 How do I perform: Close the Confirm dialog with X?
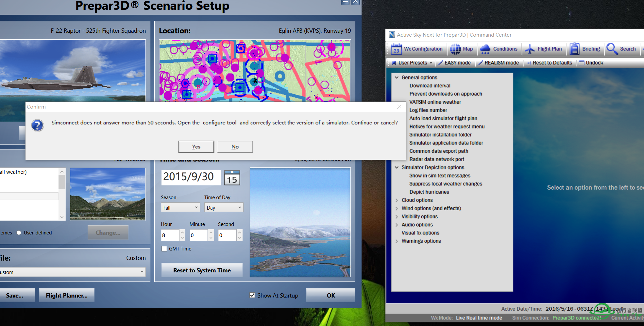pyautogui.click(x=399, y=107)
